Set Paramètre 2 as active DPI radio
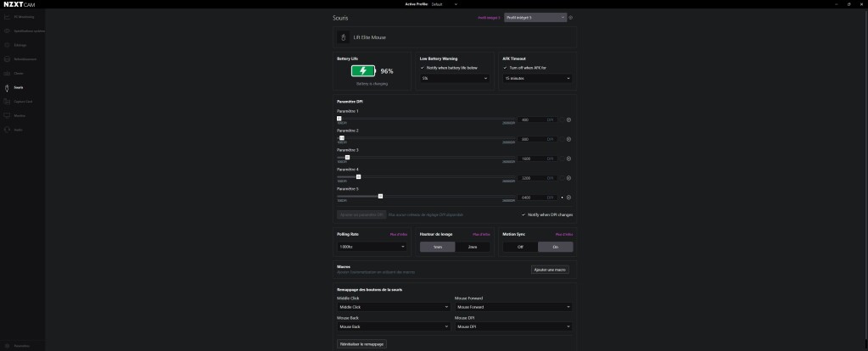 point(562,139)
